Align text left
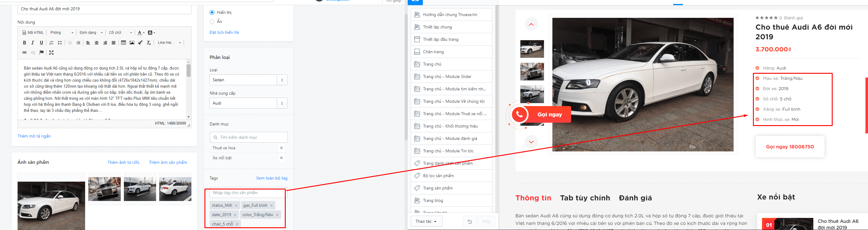This screenshot has width=868, height=230. click(x=88, y=43)
